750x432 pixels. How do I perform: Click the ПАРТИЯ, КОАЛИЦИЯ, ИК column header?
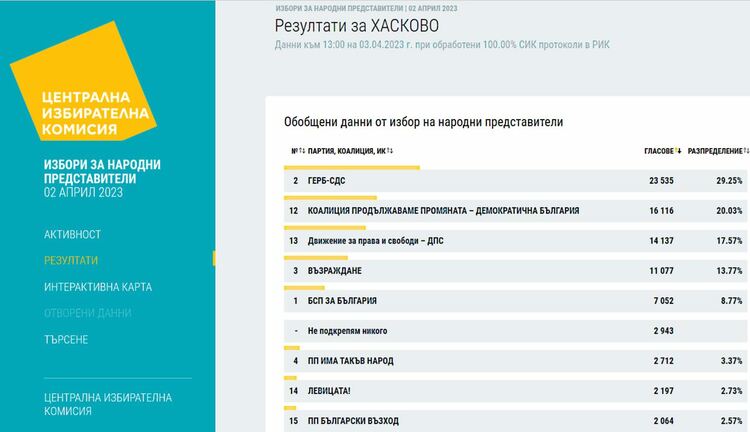click(x=347, y=151)
